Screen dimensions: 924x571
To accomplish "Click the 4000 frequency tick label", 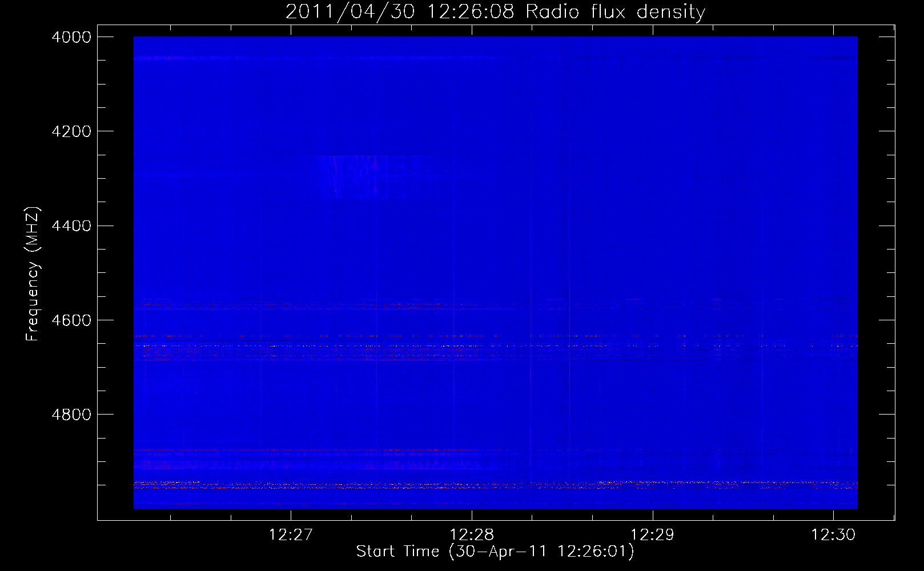I will tap(71, 37).
